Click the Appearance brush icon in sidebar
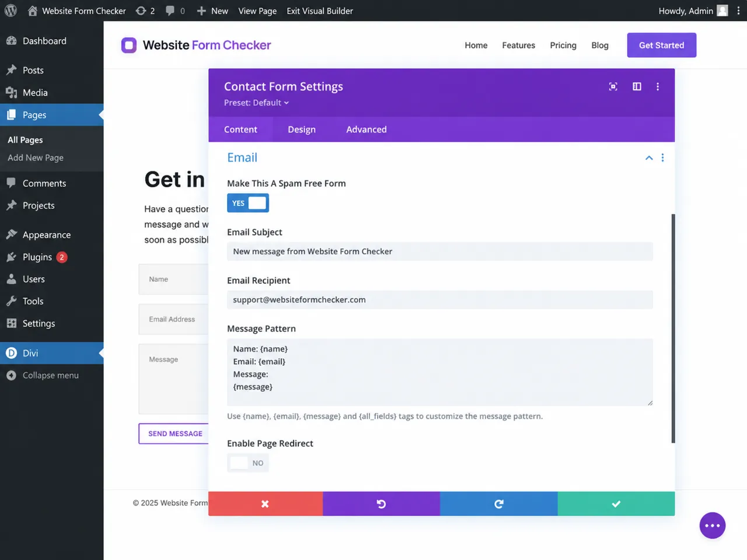 coord(11,235)
